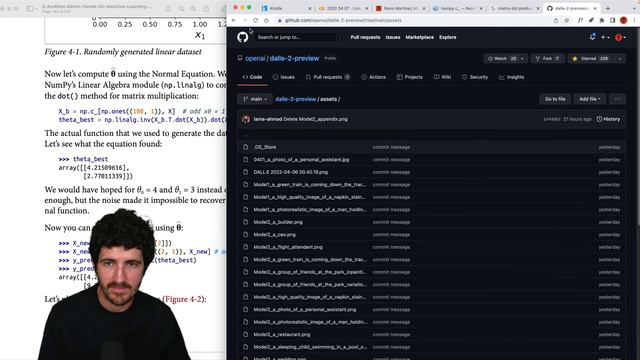The image size is (640, 360).
Task: Select the Wiki tab
Action: coord(442,77)
